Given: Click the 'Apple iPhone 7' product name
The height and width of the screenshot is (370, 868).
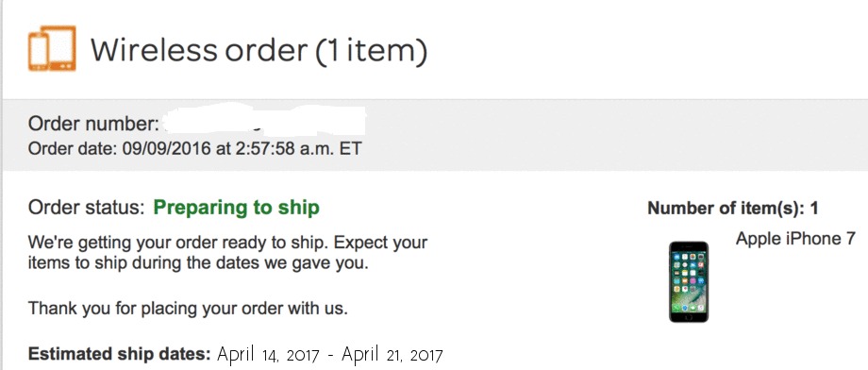Looking at the screenshot, I should click(x=795, y=239).
